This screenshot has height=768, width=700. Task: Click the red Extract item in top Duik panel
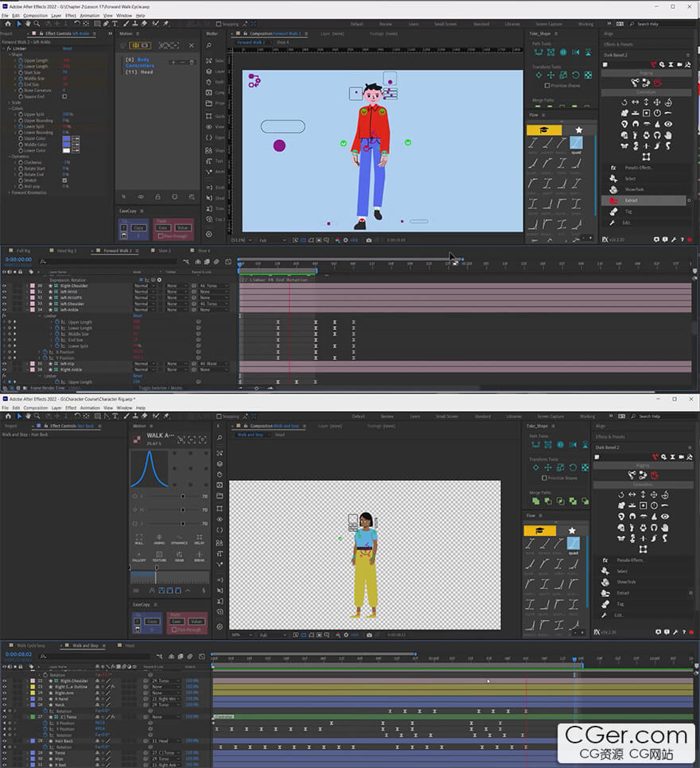631,200
